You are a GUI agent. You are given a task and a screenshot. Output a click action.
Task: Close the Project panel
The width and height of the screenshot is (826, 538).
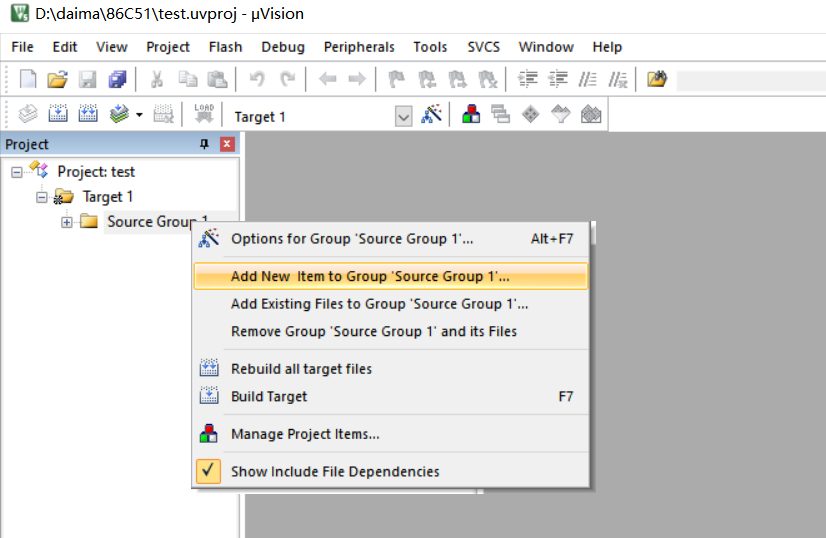coord(227,144)
